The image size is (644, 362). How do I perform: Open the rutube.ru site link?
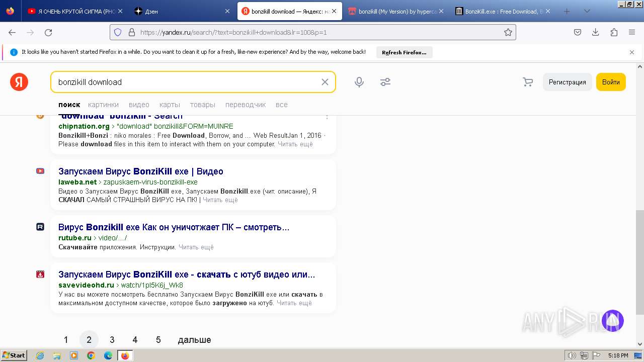pos(75,238)
